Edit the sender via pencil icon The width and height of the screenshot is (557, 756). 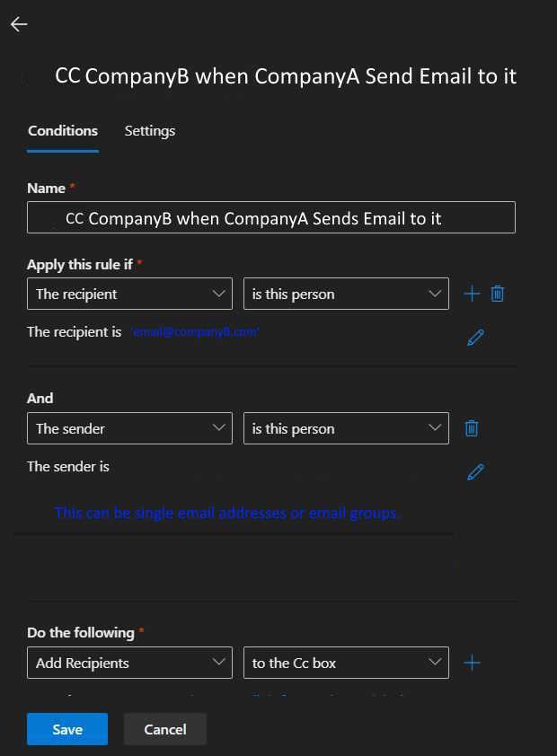point(475,471)
